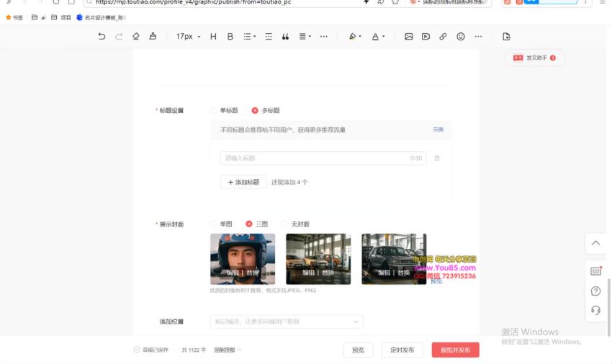This screenshot has width=612, height=364.
Task: Open the 项目 bookmark folder
Action: (61, 17)
